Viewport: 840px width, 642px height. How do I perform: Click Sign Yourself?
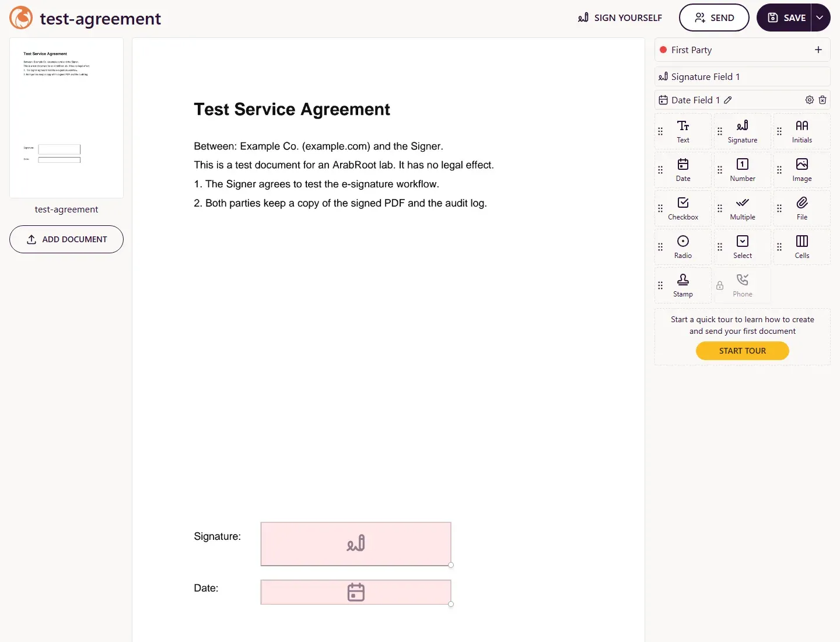point(619,18)
